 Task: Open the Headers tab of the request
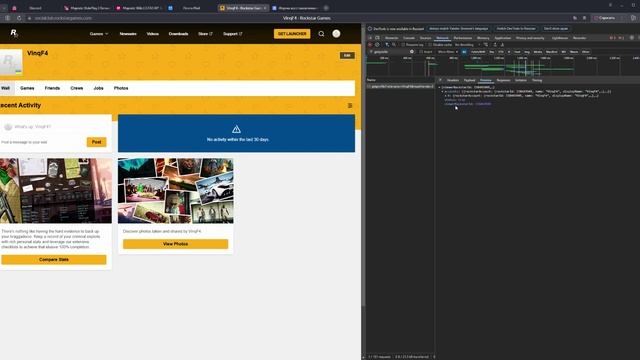pos(453,80)
